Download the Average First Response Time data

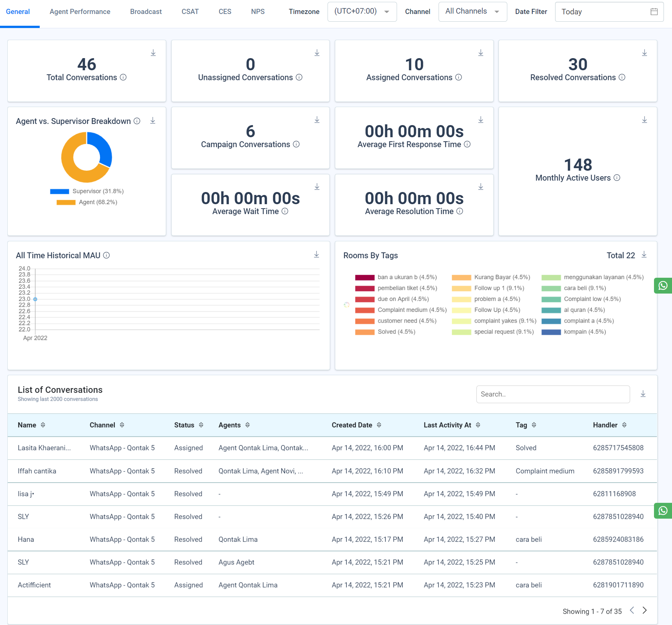point(480,120)
